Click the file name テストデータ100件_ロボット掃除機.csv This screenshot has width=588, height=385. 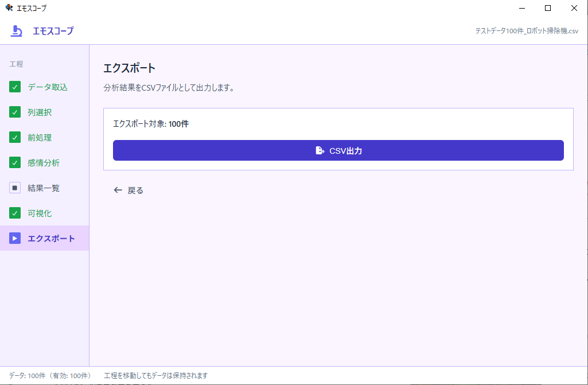[x=527, y=31]
